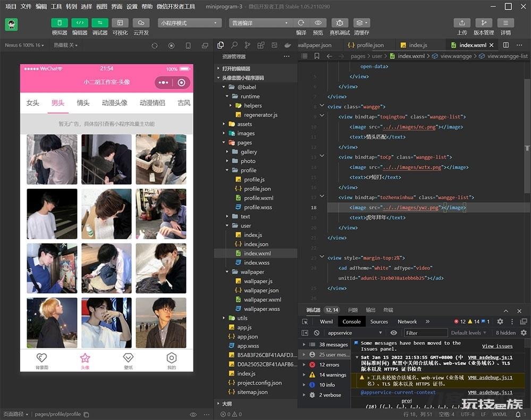Close the index.wxml editor tab
531x420 pixels.
491,45
